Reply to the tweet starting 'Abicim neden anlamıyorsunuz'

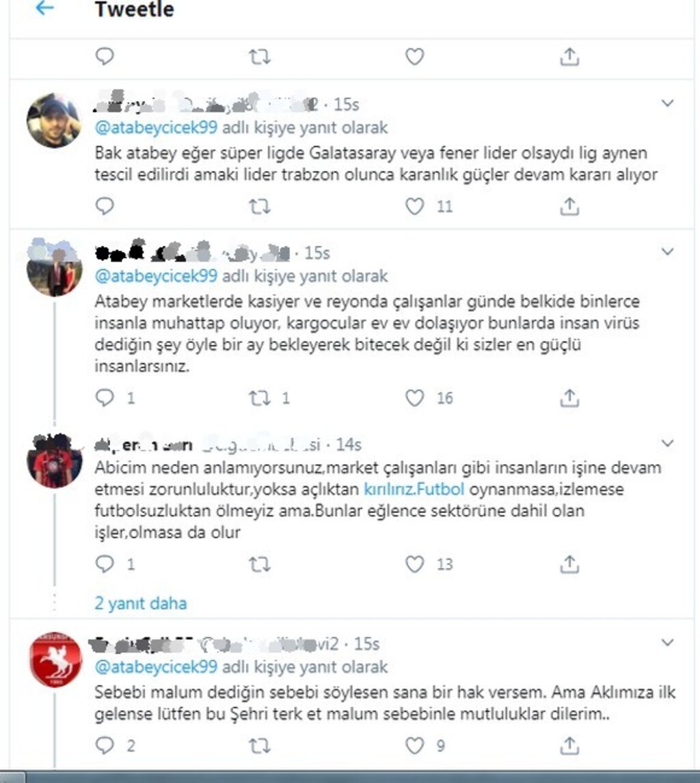(105, 564)
